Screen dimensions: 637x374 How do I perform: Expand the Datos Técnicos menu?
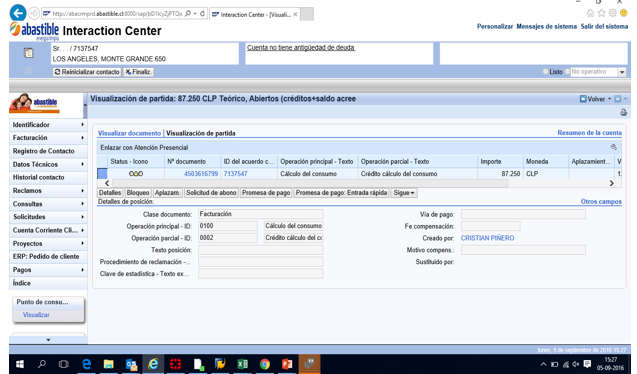click(x=48, y=164)
